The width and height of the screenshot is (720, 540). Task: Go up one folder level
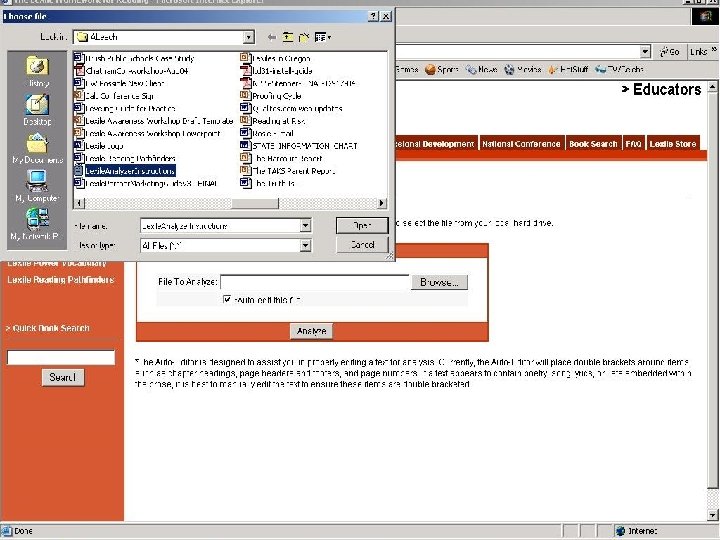point(288,37)
